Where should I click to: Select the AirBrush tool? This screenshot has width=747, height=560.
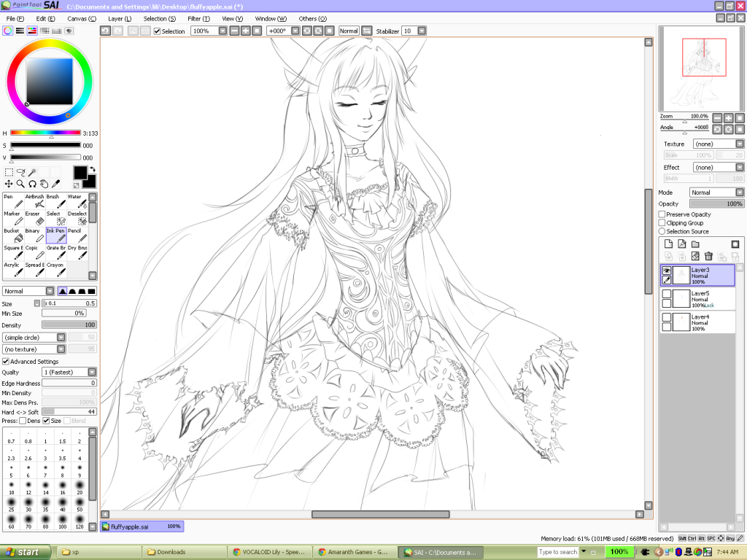click(x=35, y=201)
